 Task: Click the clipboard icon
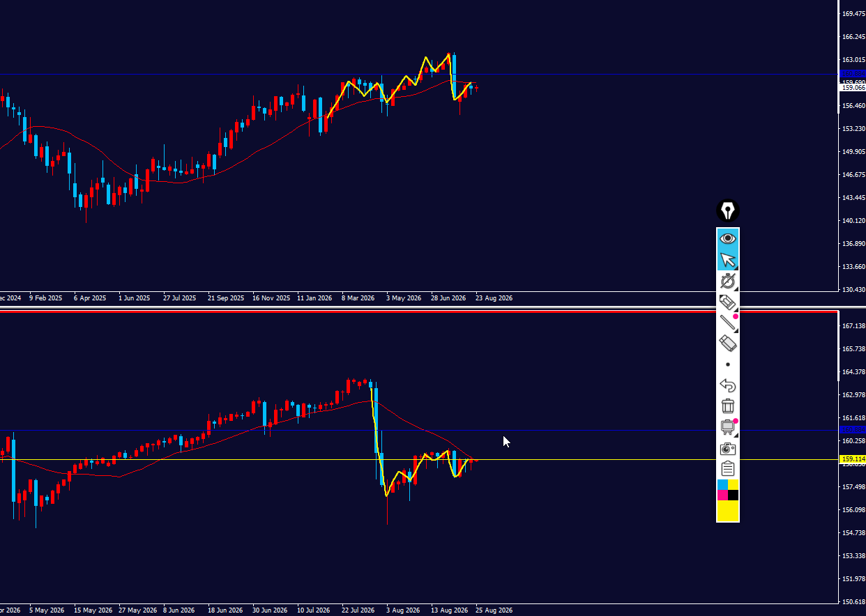728,468
